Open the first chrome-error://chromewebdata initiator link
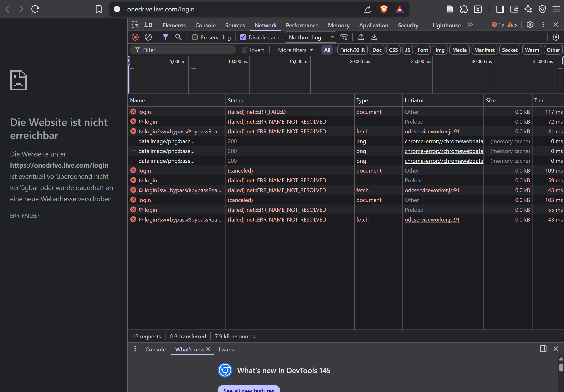The height and width of the screenshot is (392, 564). [444, 141]
